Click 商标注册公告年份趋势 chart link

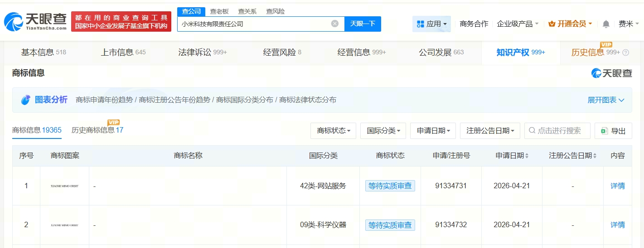pos(174,100)
